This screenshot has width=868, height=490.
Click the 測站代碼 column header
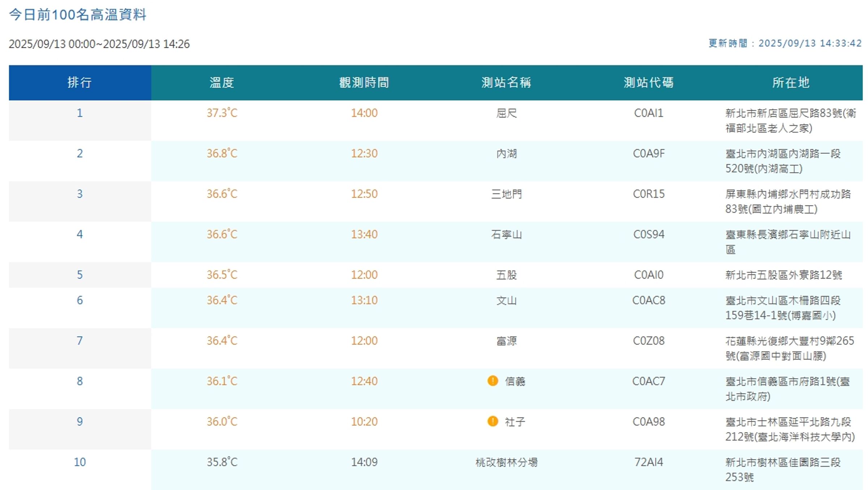(648, 83)
